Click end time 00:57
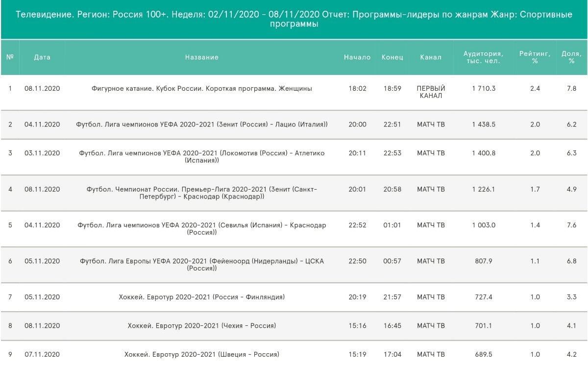 (392, 261)
